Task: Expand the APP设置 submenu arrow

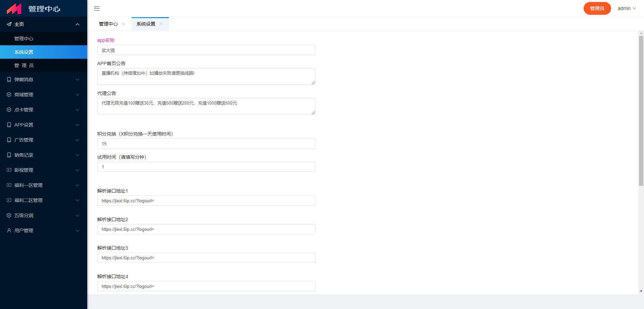Action: pos(77,125)
